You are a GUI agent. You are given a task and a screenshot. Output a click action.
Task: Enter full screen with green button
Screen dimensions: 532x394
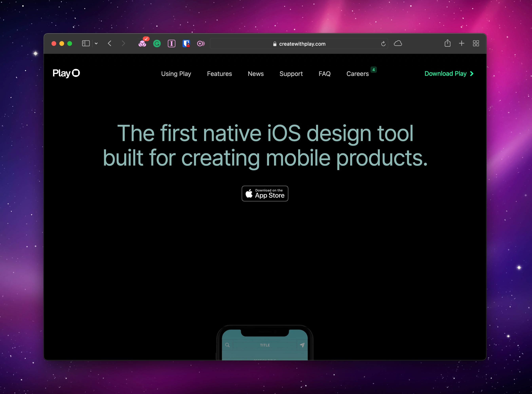point(70,43)
